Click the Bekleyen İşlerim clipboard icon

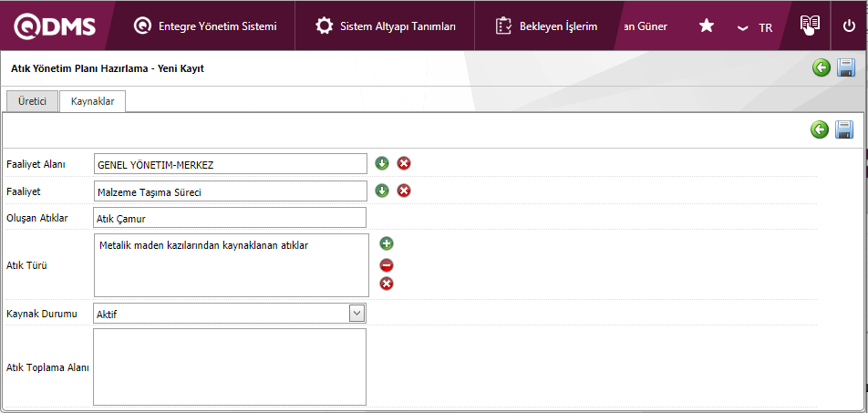click(503, 26)
